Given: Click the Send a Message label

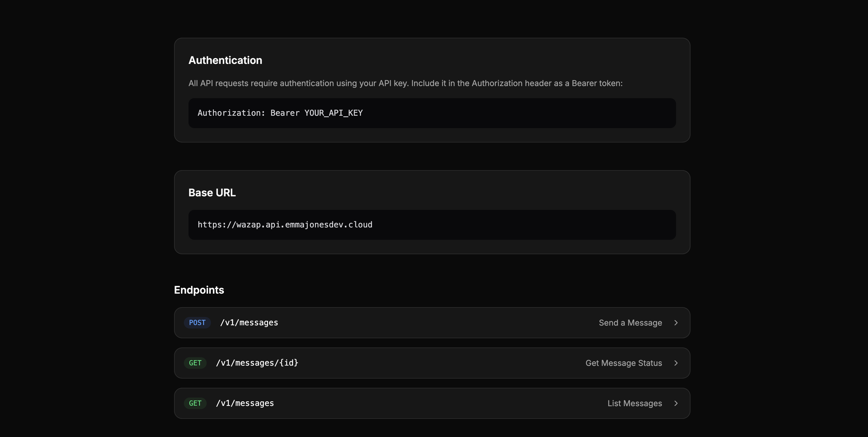Looking at the screenshot, I should pos(630,322).
